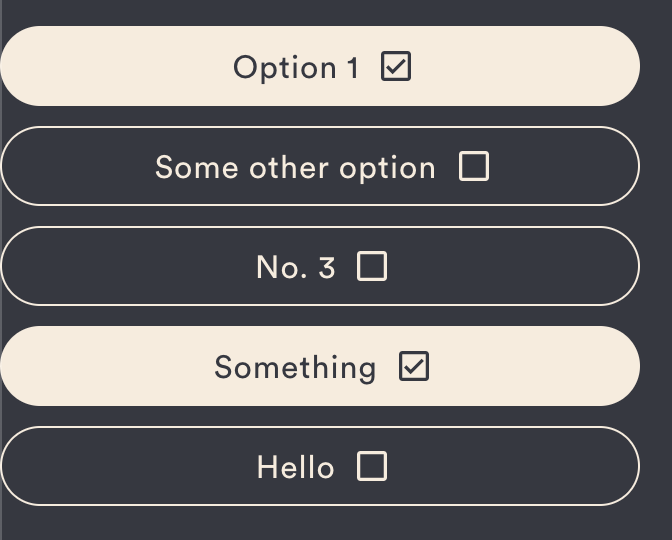Untick the checkbox beside Something
This screenshot has height=540, width=672.
[413, 367]
